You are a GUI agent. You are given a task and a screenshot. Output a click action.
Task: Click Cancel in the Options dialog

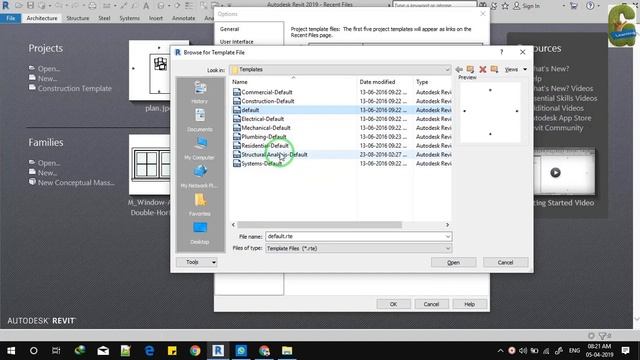click(x=431, y=304)
